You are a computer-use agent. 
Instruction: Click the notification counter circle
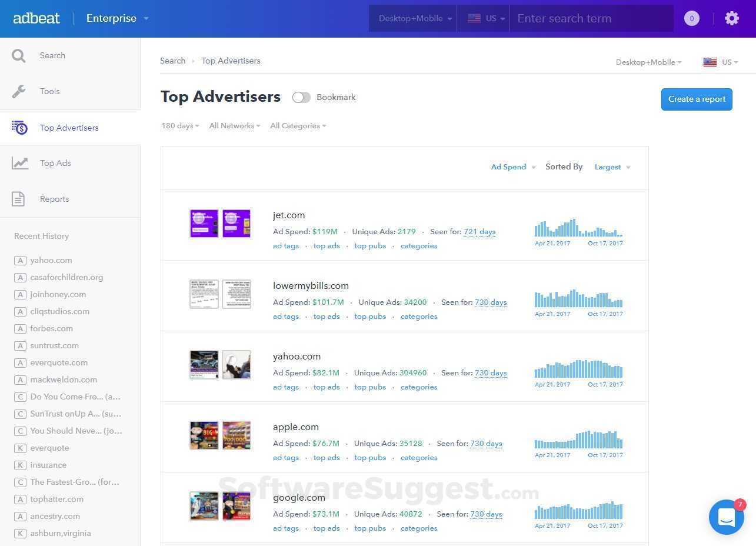691,18
